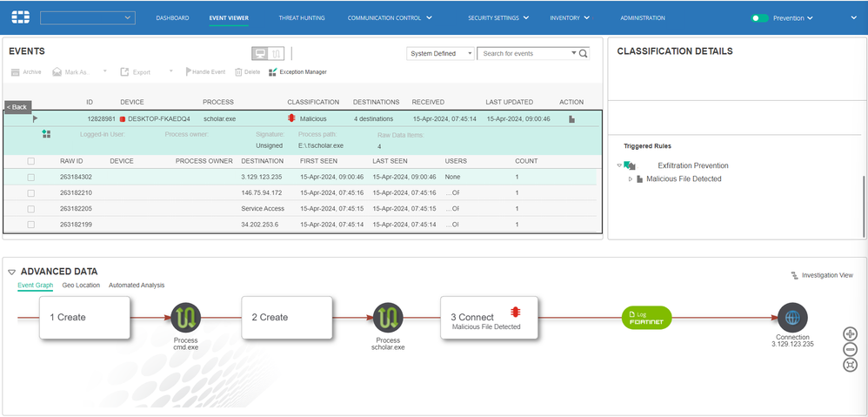
Task: Click the red device status icon for DESKTOP-FKAEDQ4
Action: tap(123, 119)
